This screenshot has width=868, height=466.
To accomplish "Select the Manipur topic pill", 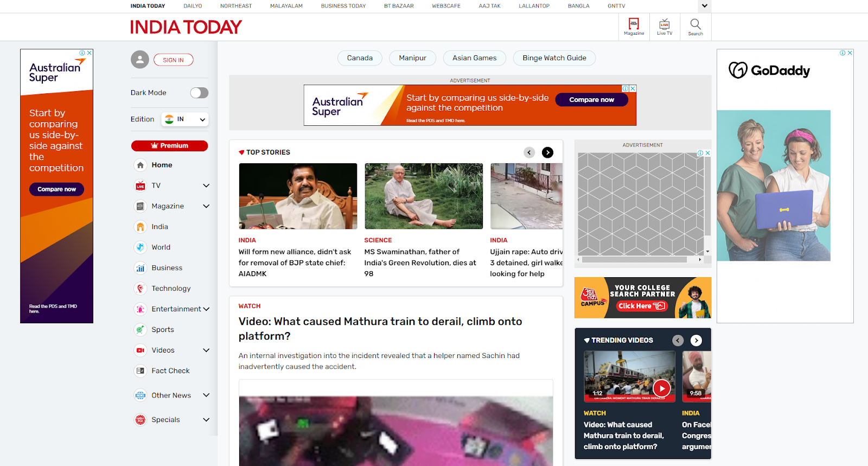I will (x=412, y=58).
